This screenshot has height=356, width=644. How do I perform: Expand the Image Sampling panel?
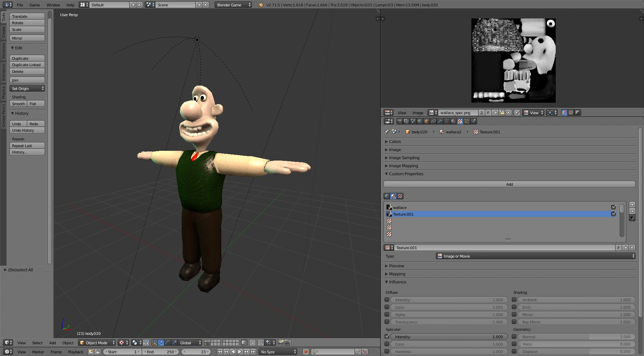[x=404, y=158]
